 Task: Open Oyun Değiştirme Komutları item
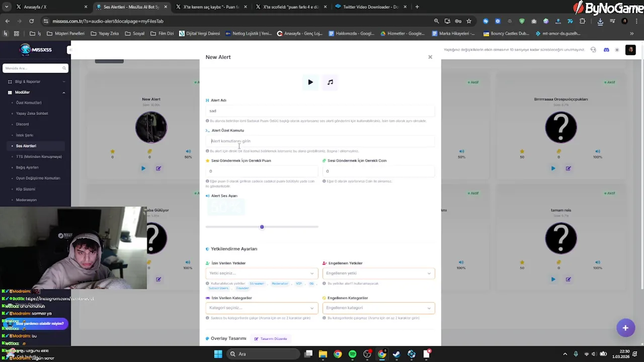38,178
